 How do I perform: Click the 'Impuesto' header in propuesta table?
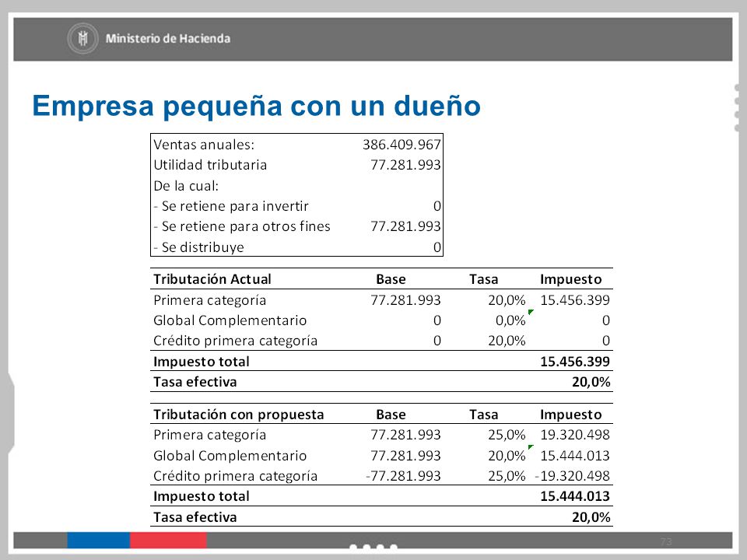[570, 415]
